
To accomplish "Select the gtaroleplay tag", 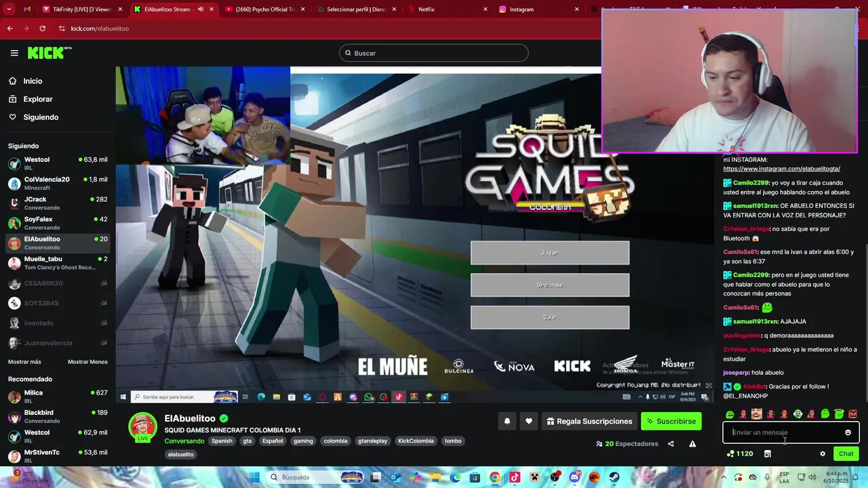I will coord(372,441).
